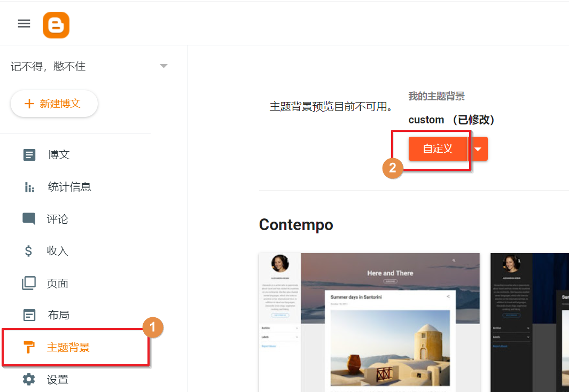Screen dimensions: 569x392
Task: Click the 主题背景 paint roller icon
Action: click(x=29, y=347)
